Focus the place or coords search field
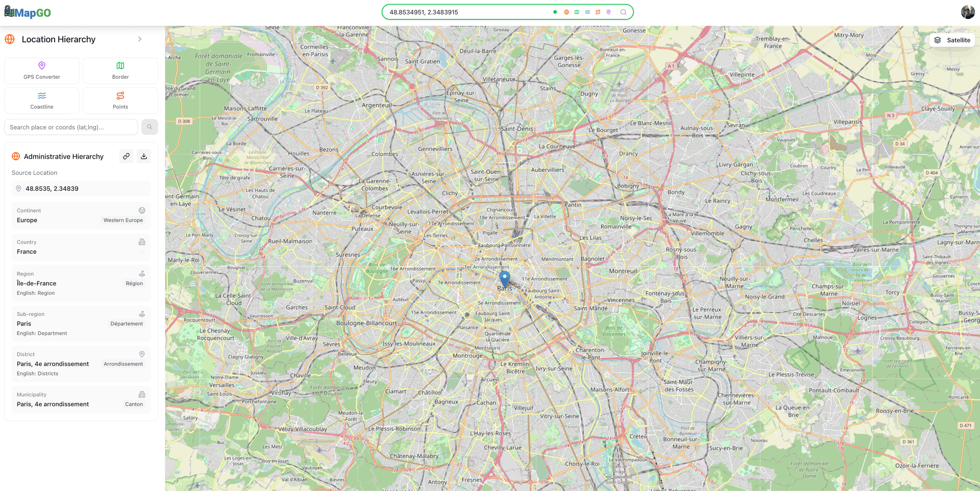This screenshot has width=980, height=491. pos(71,127)
